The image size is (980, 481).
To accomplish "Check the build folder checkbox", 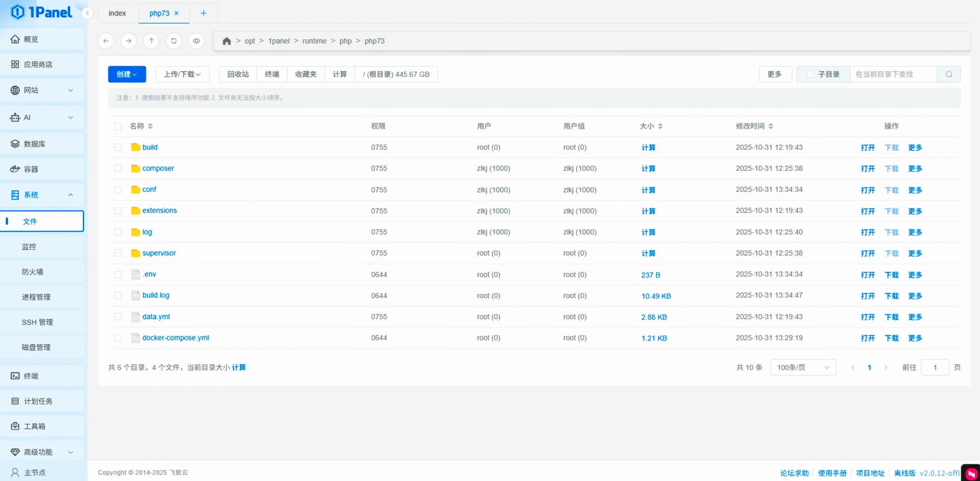I will pyautogui.click(x=118, y=147).
